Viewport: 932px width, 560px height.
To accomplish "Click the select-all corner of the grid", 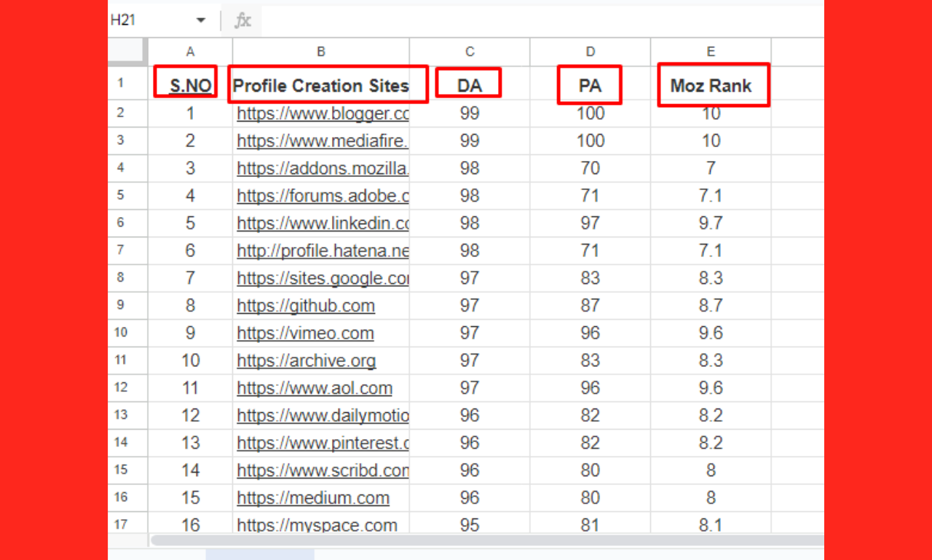I will (x=128, y=52).
